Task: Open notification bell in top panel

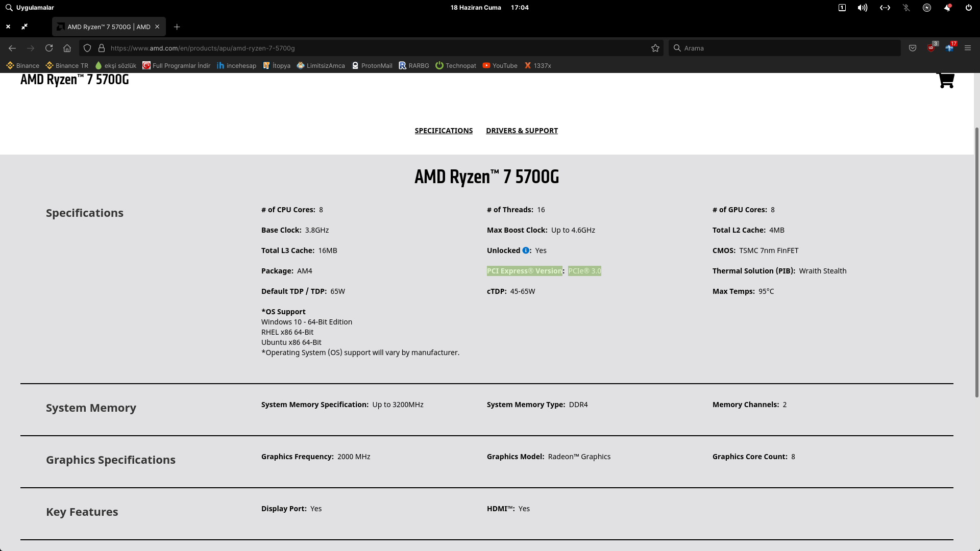Action: 947,8
